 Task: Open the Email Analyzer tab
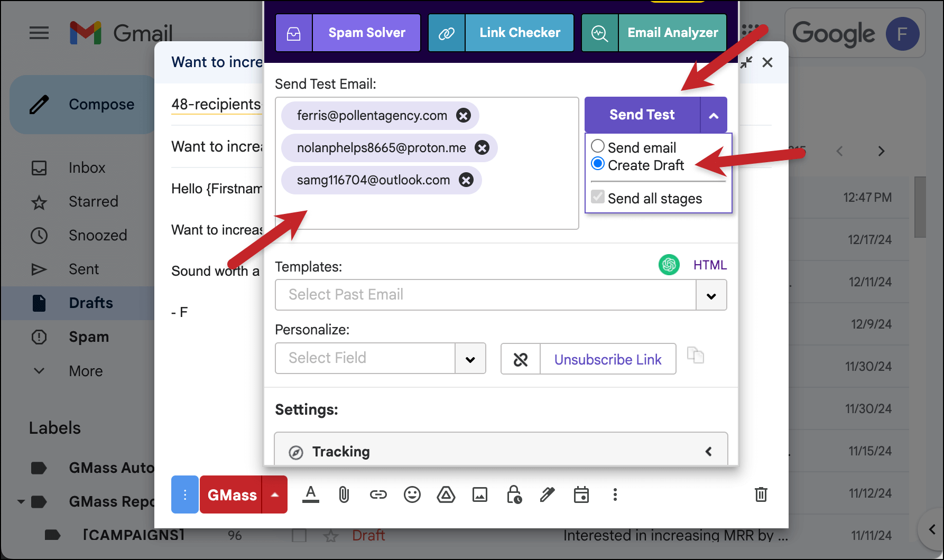tap(654, 33)
